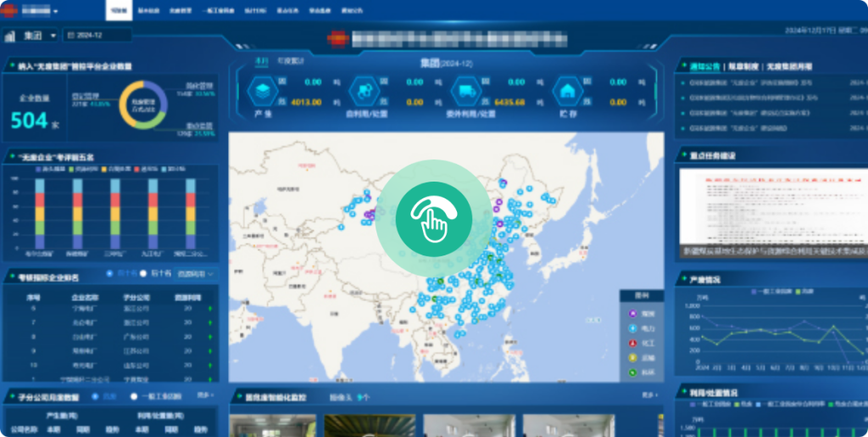
Task: Click the cubes hexagon icon for 自利用/处置
Action: click(364, 90)
